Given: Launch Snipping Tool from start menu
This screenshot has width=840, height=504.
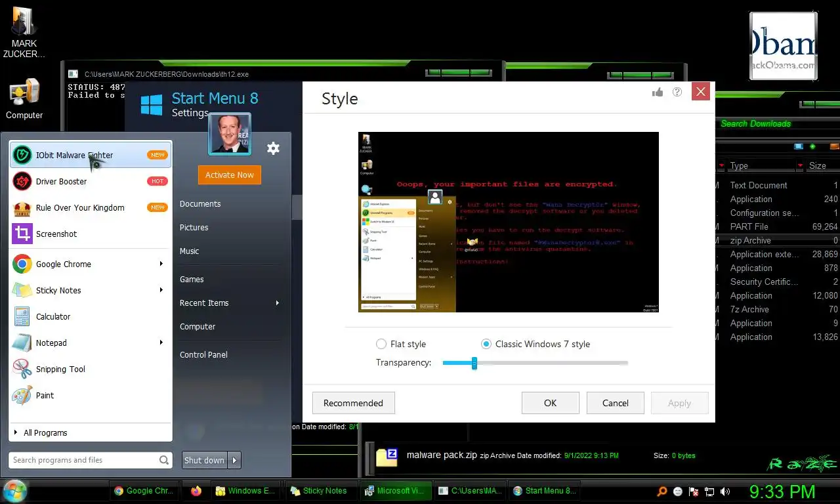Looking at the screenshot, I should [91, 369].
